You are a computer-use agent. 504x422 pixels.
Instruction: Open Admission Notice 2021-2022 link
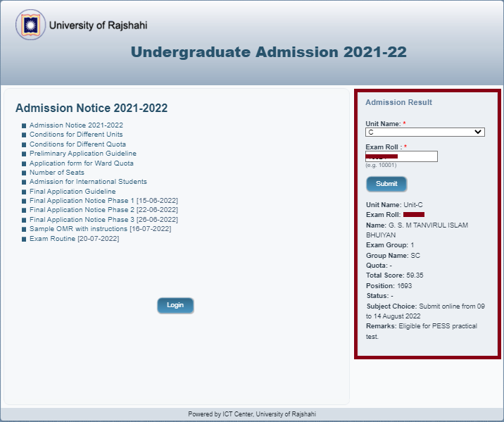(x=76, y=125)
